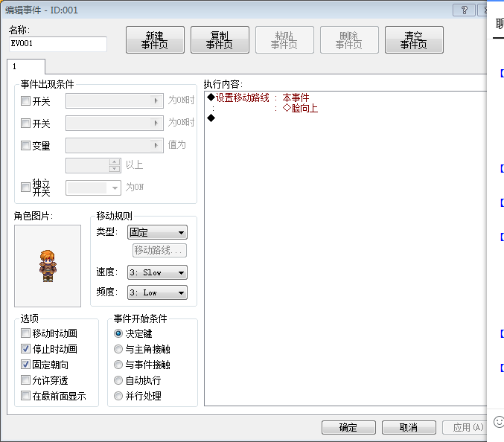Click the 新建事件页 button
Screen dimensions: 504x442
(x=155, y=40)
